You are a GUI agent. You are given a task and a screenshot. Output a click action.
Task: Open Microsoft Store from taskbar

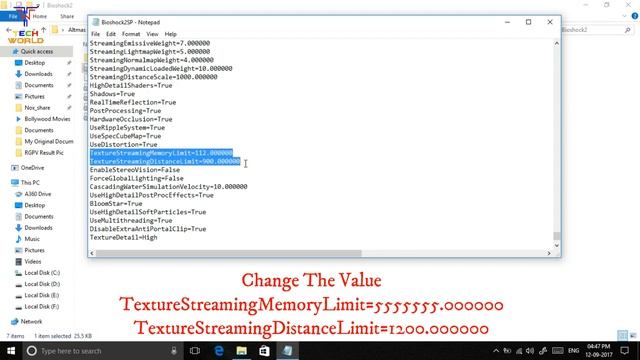coord(264,351)
